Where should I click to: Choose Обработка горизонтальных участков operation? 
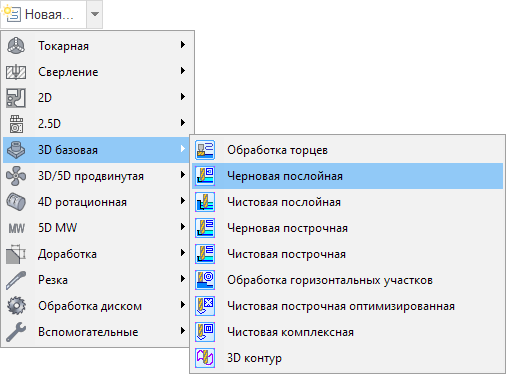[x=347, y=280]
